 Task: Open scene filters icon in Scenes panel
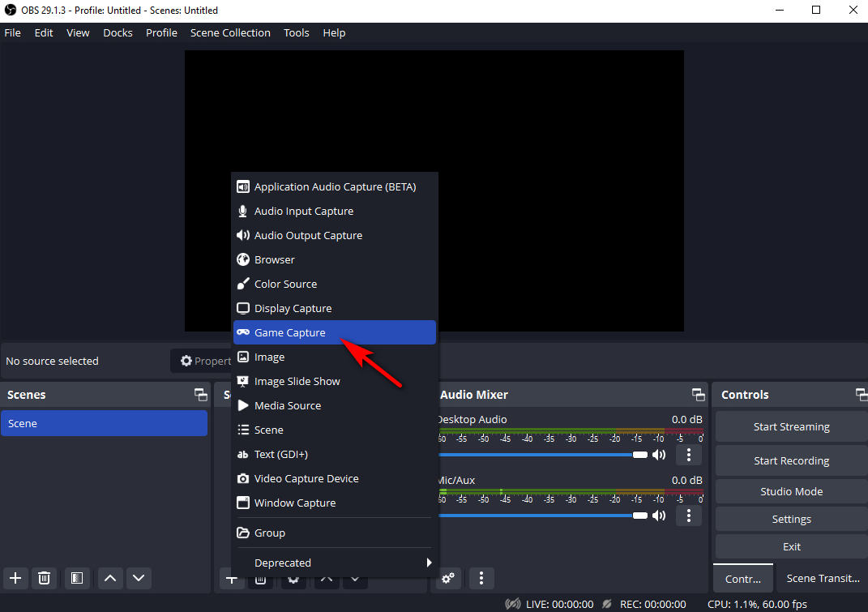tap(77, 578)
